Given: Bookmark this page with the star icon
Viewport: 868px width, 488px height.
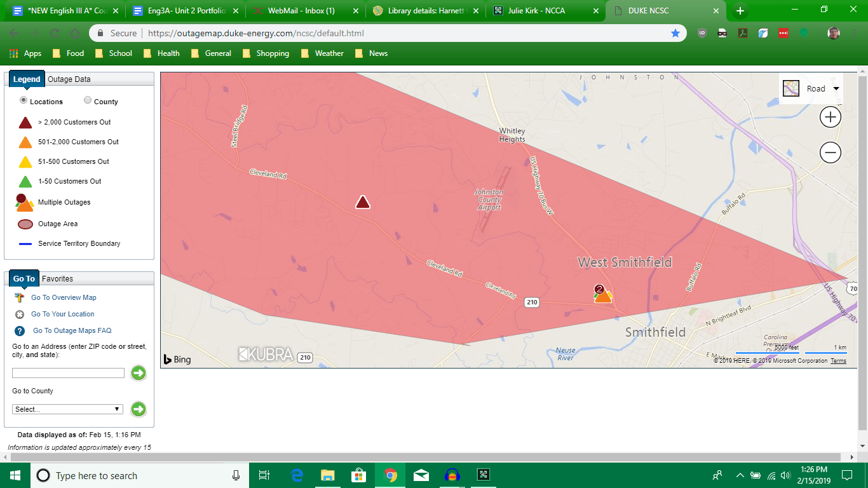Looking at the screenshot, I should (x=676, y=32).
